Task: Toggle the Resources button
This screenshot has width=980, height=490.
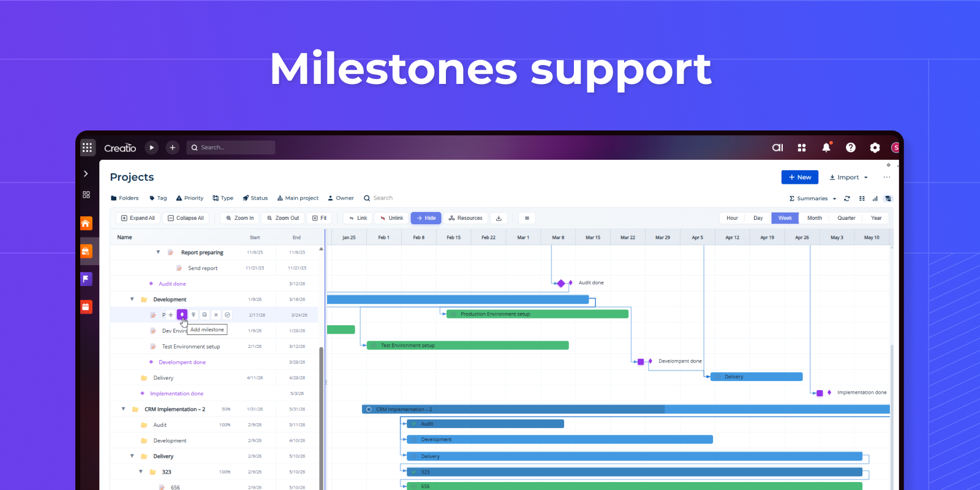Action: click(x=466, y=218)
